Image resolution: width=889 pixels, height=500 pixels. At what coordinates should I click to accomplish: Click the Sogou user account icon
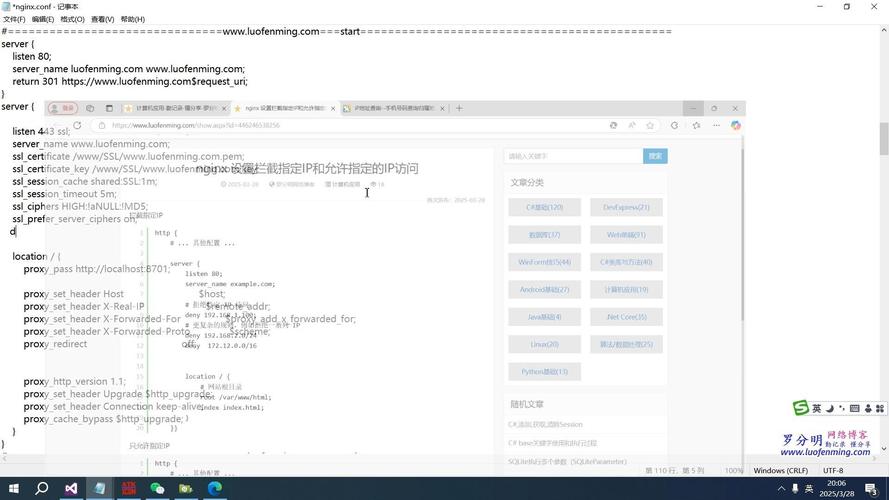point(867,408)
